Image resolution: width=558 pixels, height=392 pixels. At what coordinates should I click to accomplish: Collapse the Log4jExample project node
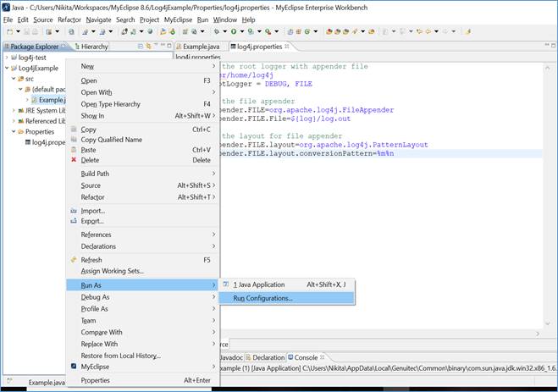click(7, 68)
